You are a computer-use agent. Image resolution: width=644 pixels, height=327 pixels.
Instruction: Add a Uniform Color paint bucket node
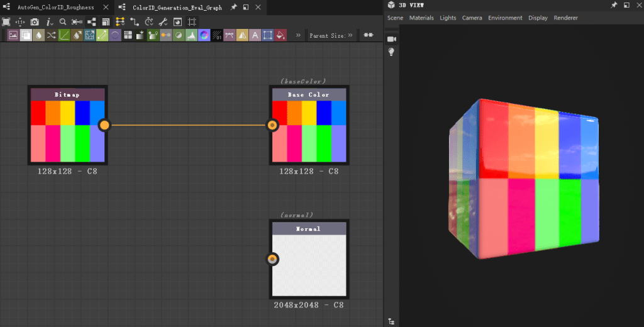pos(280,35)
